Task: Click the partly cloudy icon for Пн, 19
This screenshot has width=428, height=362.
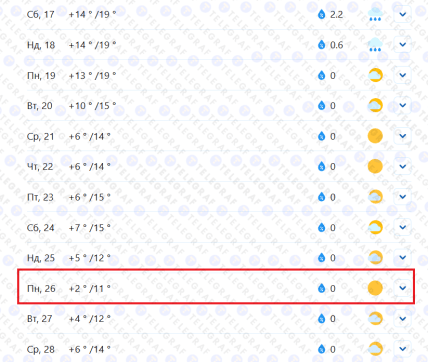Action: 375,75
